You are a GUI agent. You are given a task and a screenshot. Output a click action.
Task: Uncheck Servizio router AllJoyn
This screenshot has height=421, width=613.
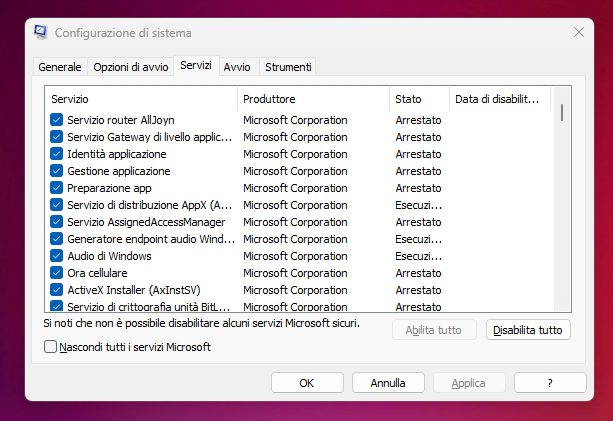(56, 120)
